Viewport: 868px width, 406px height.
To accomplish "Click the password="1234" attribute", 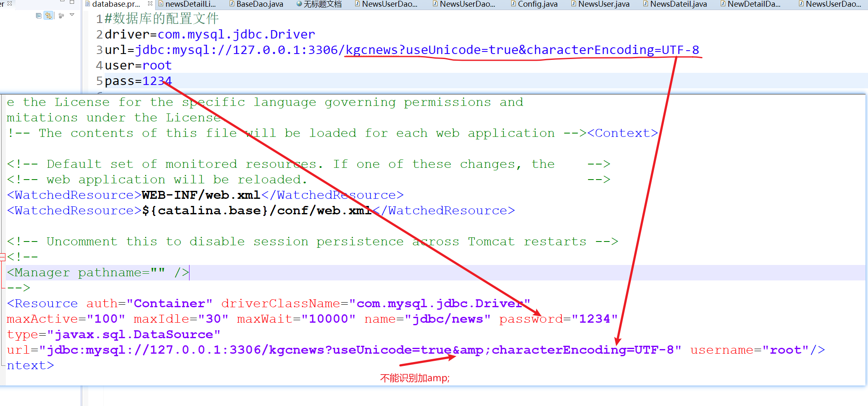I will [x=558, y=319].
